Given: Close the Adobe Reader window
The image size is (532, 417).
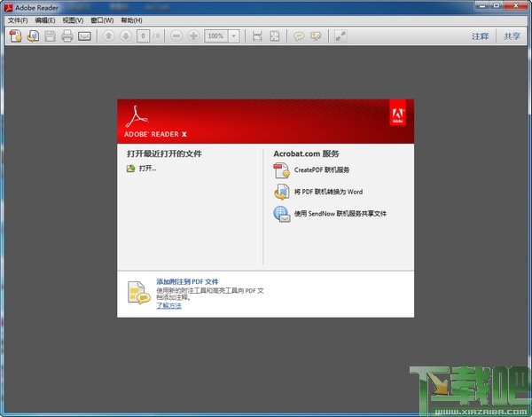Looking at the screenshot, I should pyautogui.click(x=516, y=6).
